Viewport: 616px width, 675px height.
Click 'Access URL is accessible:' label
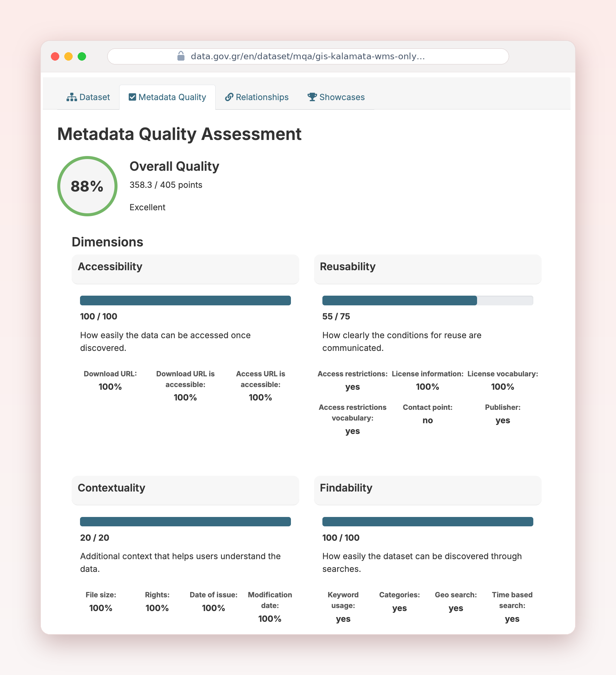pyautogui.click(x=260, y=379)
